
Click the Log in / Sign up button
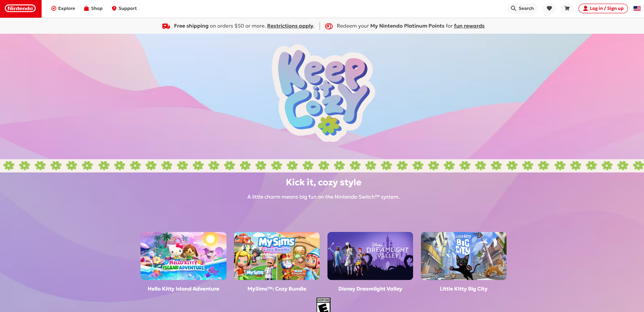pos(603,8)
